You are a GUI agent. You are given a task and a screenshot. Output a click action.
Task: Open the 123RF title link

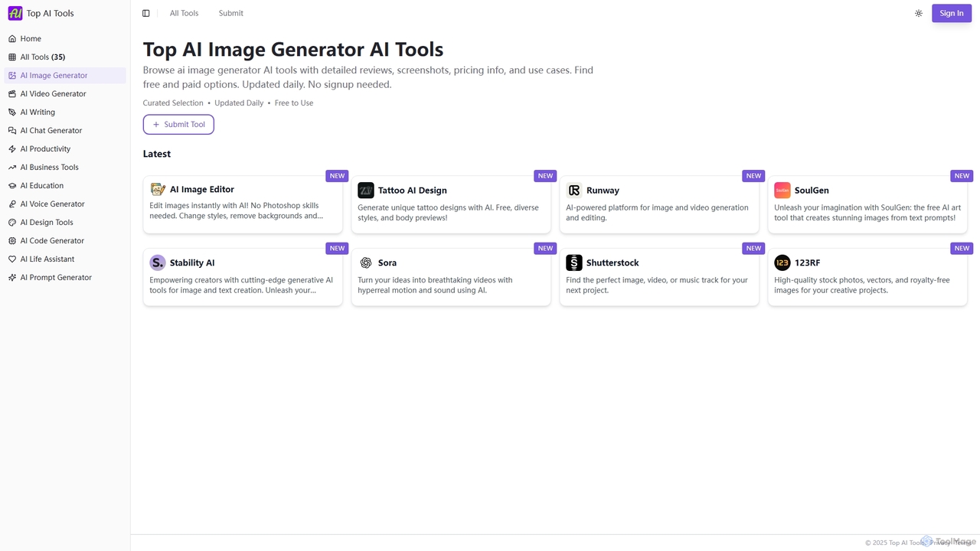tap(807, 262)
